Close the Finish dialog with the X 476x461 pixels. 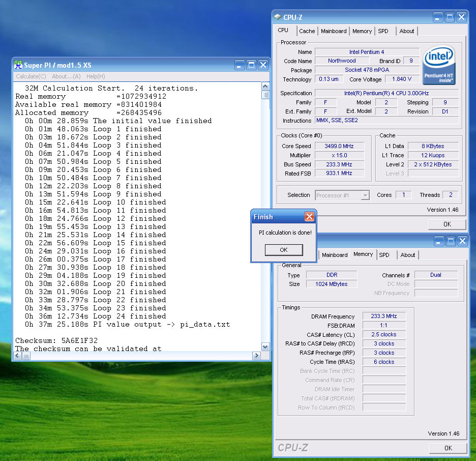tap(309, 217)
